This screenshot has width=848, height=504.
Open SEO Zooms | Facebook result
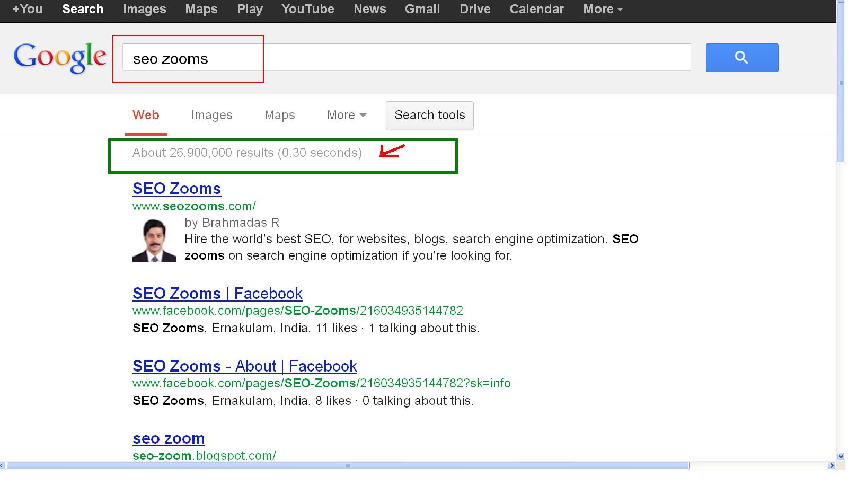click(x=217, y=293)
